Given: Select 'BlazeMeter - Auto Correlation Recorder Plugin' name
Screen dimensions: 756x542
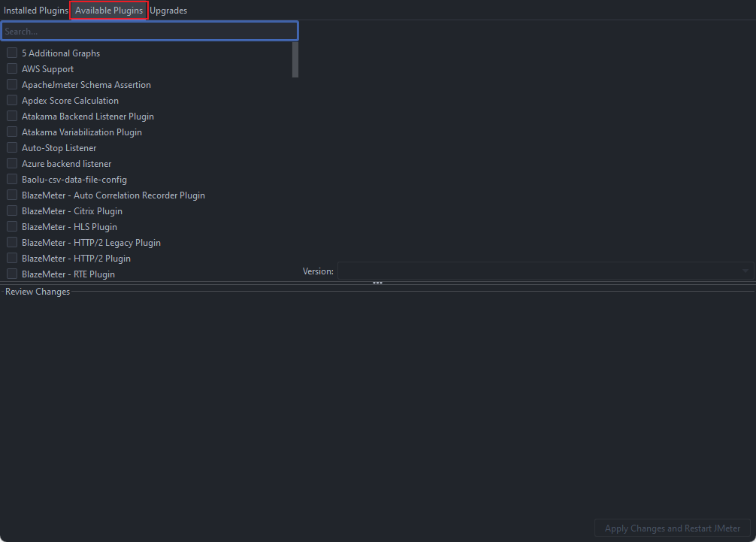Looking at the screenshot, I should click(x=113, y=195).
